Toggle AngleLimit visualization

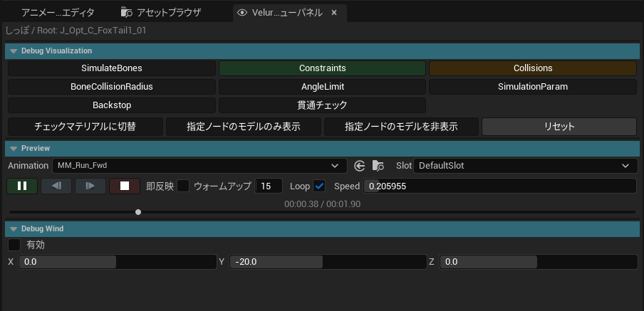[323, 87]
